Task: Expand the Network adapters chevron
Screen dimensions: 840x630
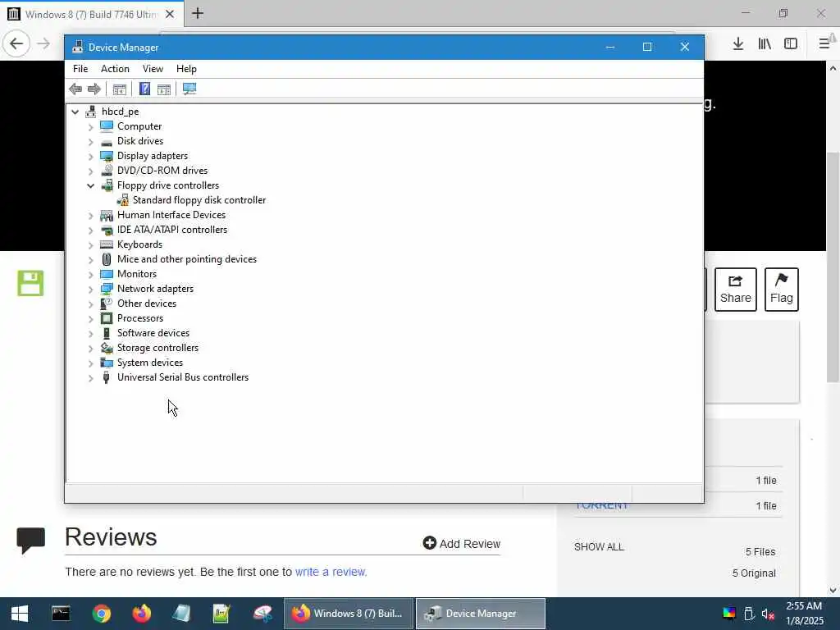Action: click(90, 290)
